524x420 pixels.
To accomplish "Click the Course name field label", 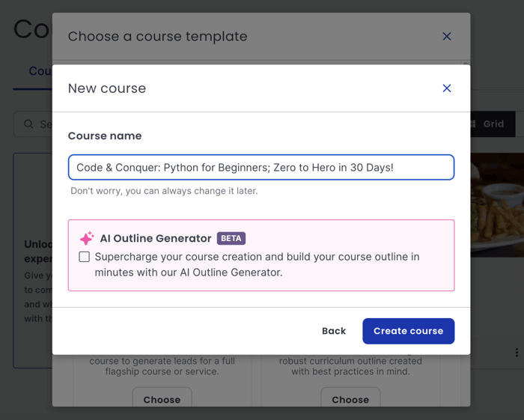I will coord(105,136).
